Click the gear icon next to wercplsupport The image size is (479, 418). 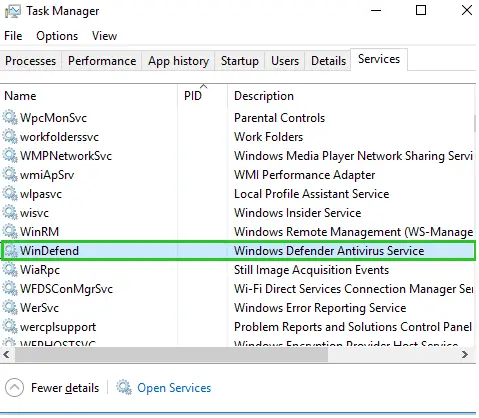point(10,326)
